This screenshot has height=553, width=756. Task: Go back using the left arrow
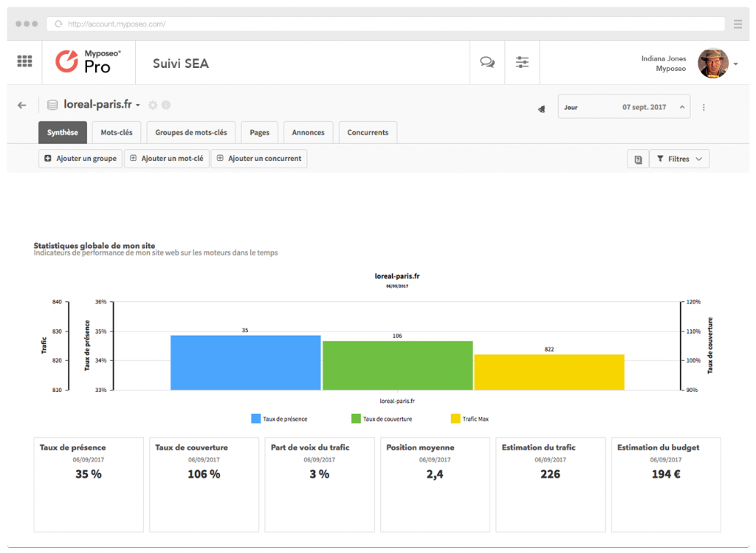point(21,105)
